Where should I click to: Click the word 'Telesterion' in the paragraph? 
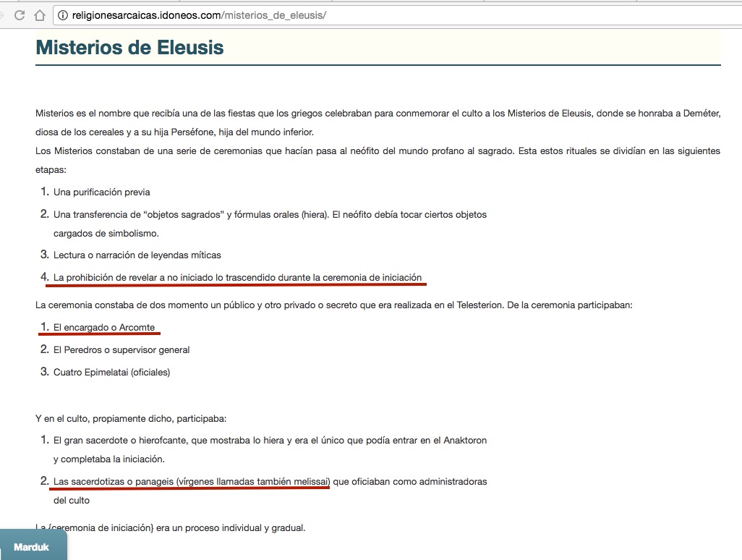[x=482, y=305]
